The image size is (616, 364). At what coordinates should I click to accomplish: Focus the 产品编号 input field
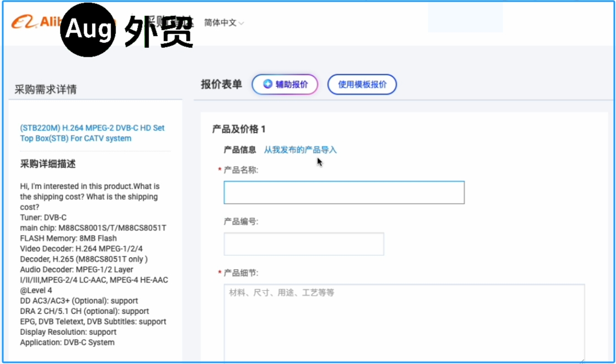[304, 244]
